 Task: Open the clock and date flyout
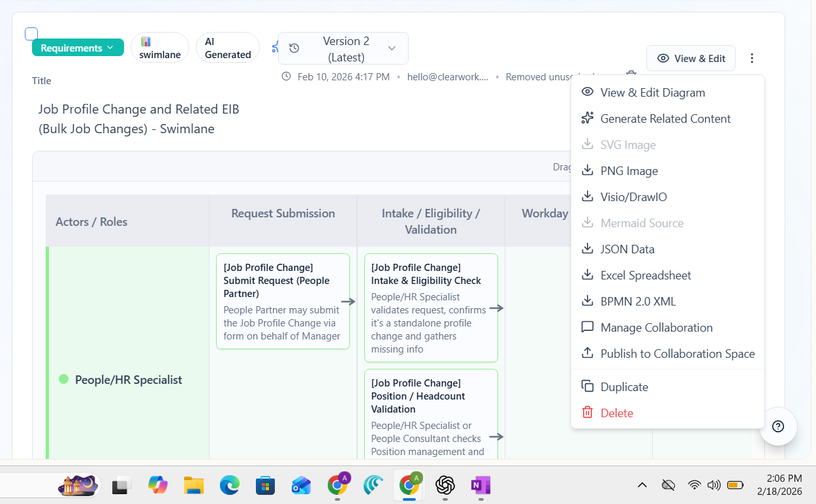pyautogui.click(x=781, y=484)
